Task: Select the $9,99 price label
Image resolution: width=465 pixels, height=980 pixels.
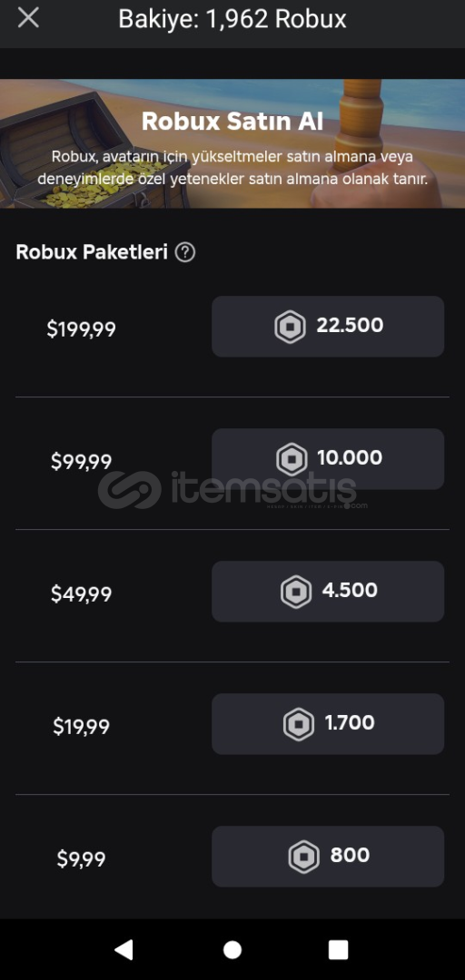Action: [x=82, y=858]
